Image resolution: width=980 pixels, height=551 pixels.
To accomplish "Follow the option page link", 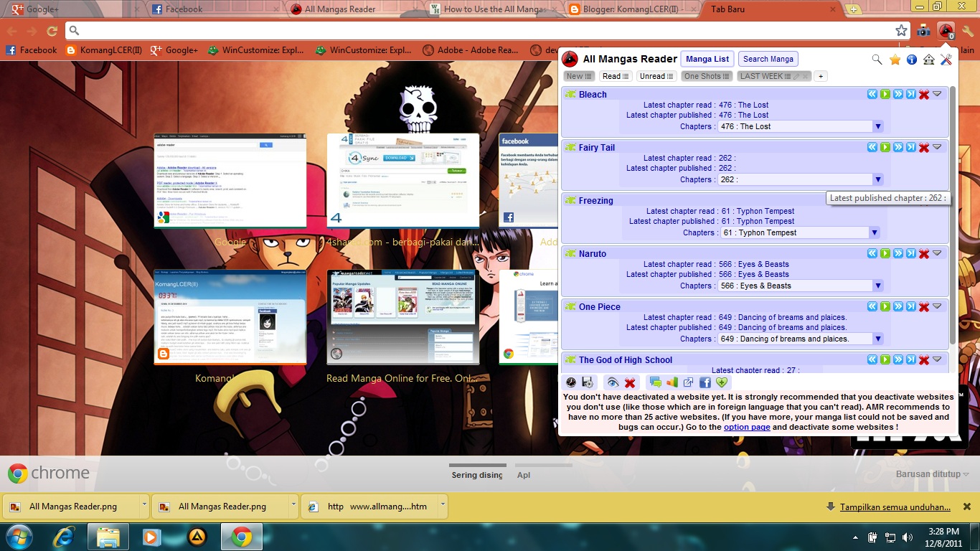I will (x=747, y=427).
